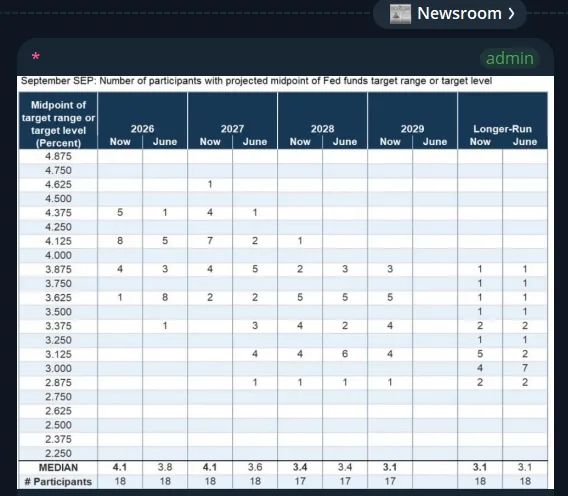The width and height of the screenshot is (568, 496).
Task: Click the 2027 column header
Action: point(232,129)
